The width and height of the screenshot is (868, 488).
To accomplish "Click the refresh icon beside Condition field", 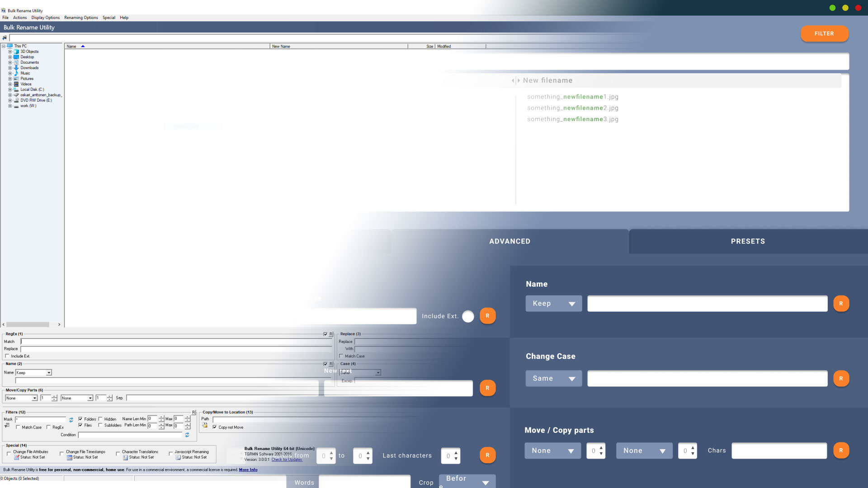I will 187,435.
